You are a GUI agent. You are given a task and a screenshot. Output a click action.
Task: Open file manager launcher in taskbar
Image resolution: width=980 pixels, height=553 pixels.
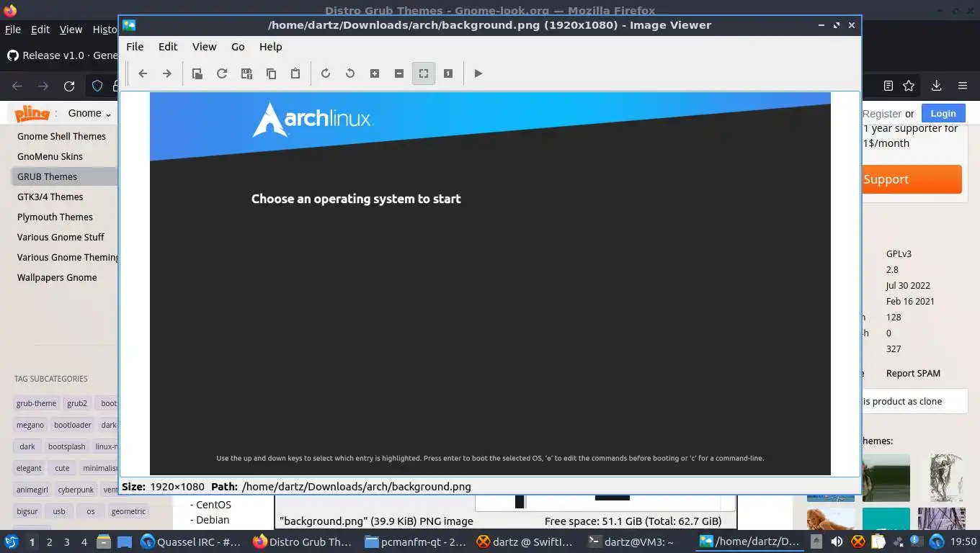tap(104, 541)
